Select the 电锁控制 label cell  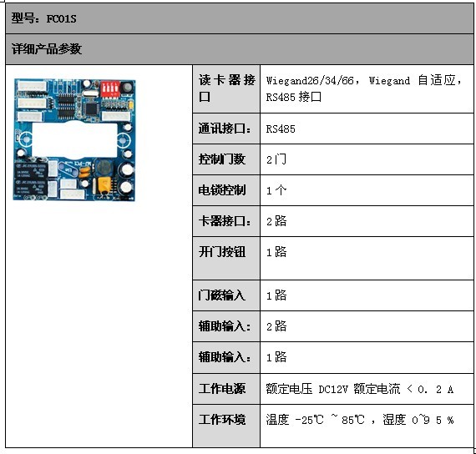(x=226, y=190)
